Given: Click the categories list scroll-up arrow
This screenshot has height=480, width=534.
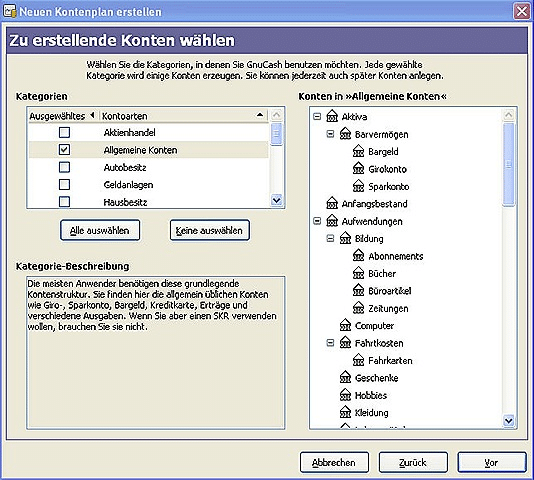Looking at the screenshot, I should (x=277, y=115).
